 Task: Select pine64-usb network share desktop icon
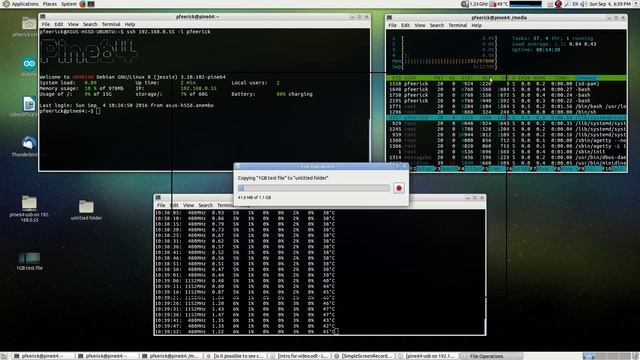[x=29, y=209]
